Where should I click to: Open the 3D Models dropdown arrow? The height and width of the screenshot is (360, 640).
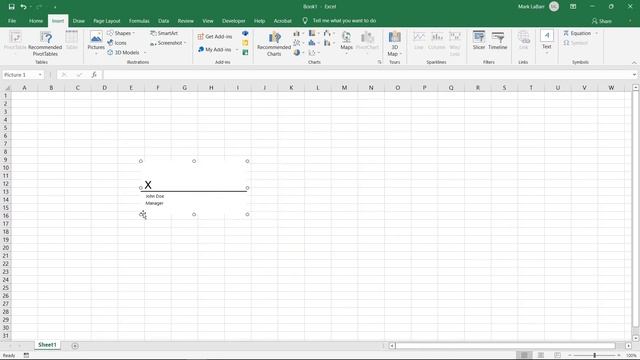[x=145, y=53]
